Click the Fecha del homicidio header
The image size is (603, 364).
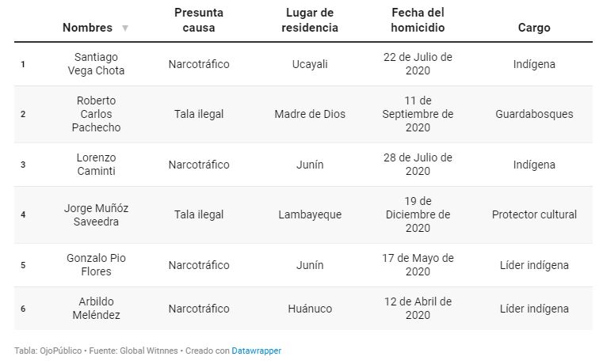click(x=418, y=20)
